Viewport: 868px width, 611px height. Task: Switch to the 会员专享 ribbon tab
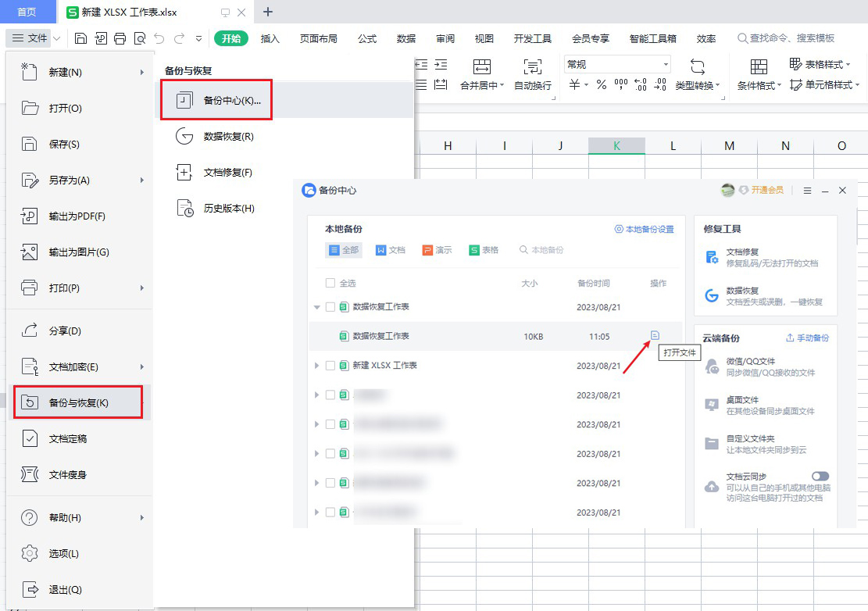590,38
